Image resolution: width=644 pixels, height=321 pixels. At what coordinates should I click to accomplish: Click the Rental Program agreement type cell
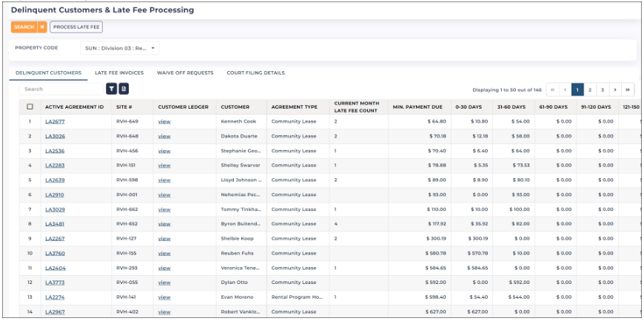point(297,297)
